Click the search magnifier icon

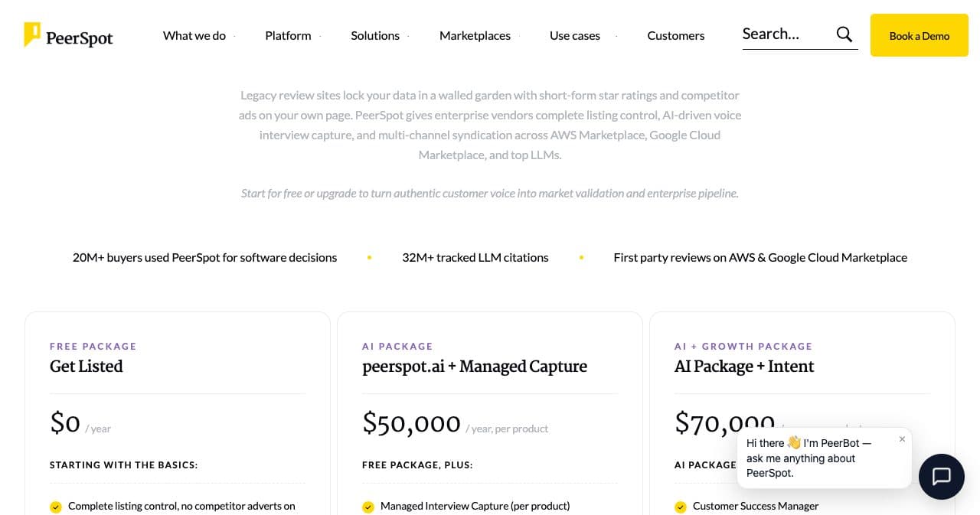pyautogui.click(x=844, y=34)
